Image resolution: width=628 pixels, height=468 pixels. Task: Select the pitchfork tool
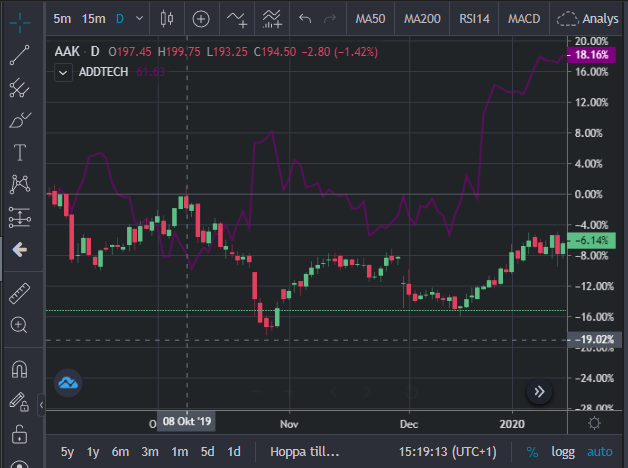(x=19, y=87)
